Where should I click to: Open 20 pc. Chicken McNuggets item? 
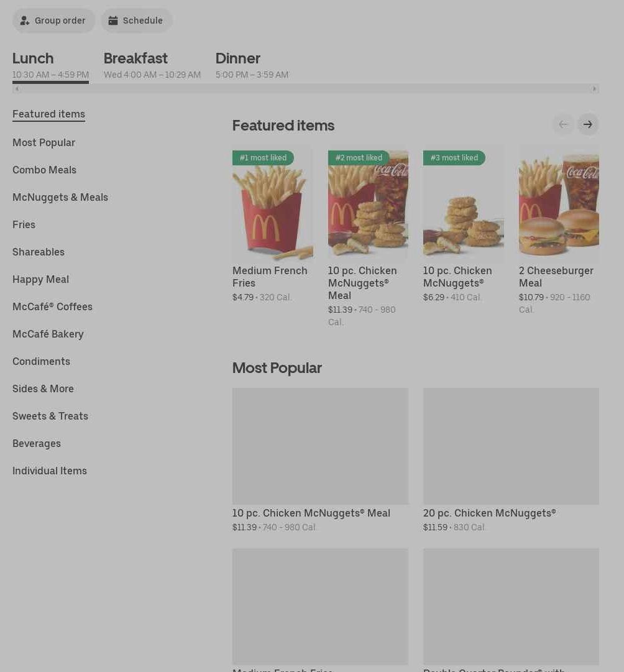pyautogui.click(x=511, y=461)
